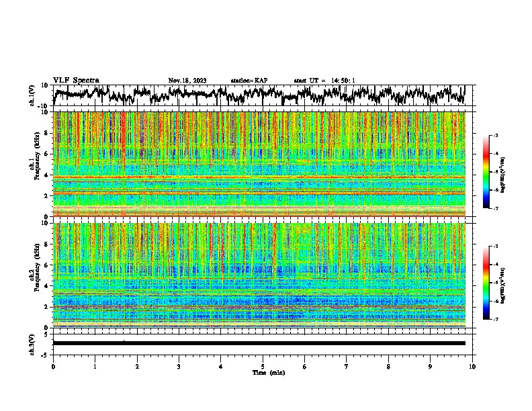Click the solid black ch.3 signal bar
Viewport: 532px width, 411px height.
259,343
